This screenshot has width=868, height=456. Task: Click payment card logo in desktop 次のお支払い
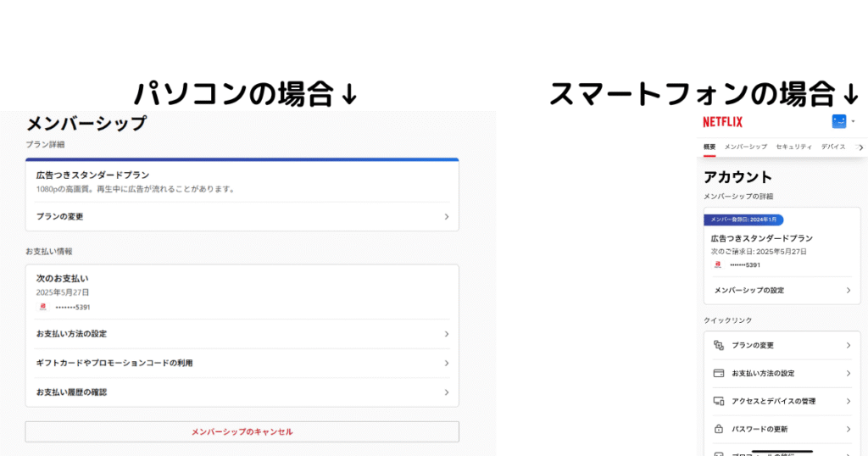[x=42, y=307]
